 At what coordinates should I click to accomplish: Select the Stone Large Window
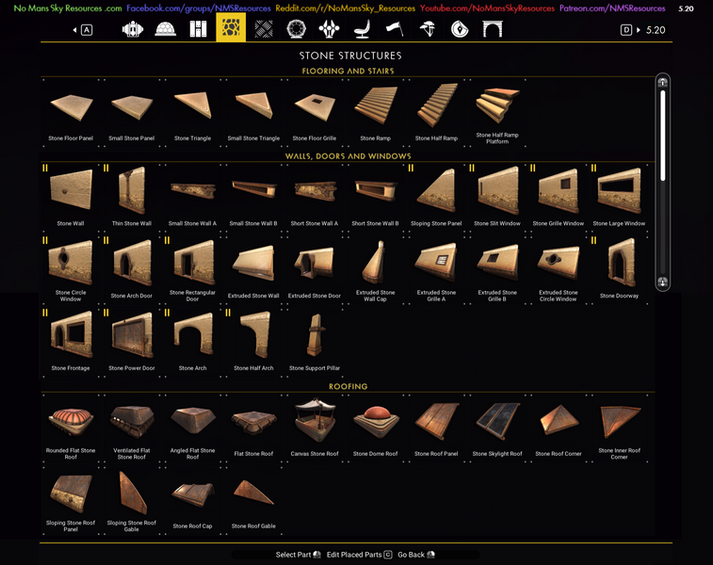[619, 196]
